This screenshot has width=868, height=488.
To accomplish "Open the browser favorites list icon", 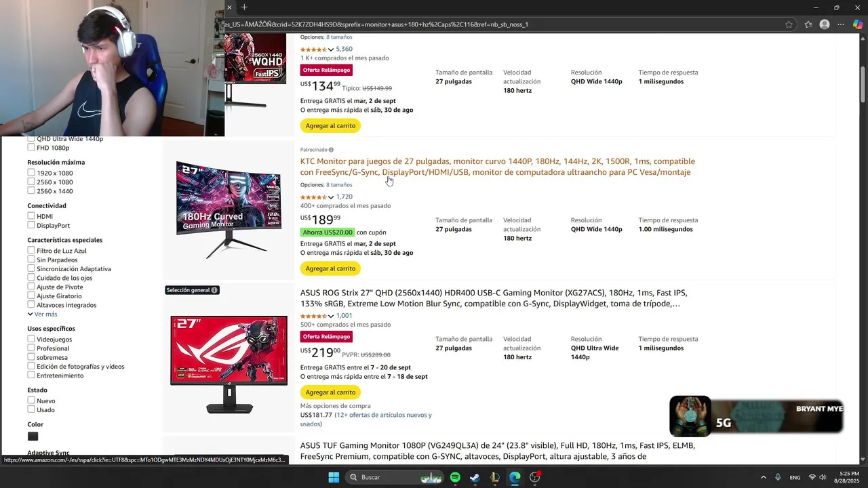I will coord(808,24).
